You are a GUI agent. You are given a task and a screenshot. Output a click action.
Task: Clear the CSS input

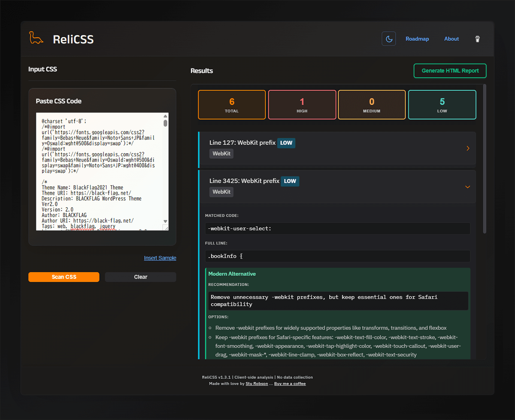click(x=140, y=277)
